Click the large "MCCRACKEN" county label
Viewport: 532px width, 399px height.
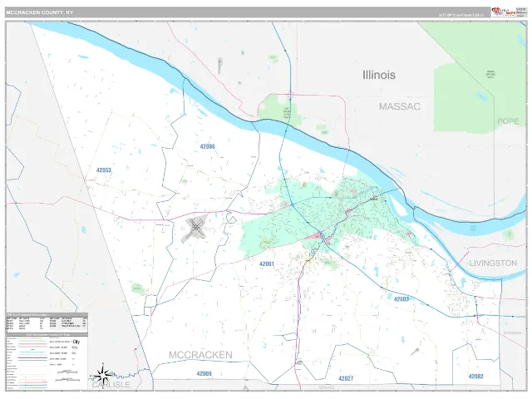click(200, 355)
